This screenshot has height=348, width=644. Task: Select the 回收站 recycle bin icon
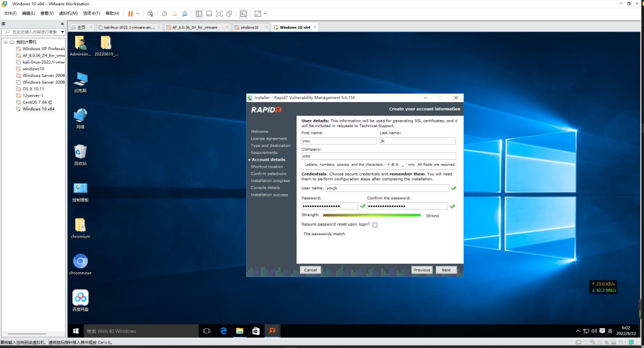coord(80,155)
